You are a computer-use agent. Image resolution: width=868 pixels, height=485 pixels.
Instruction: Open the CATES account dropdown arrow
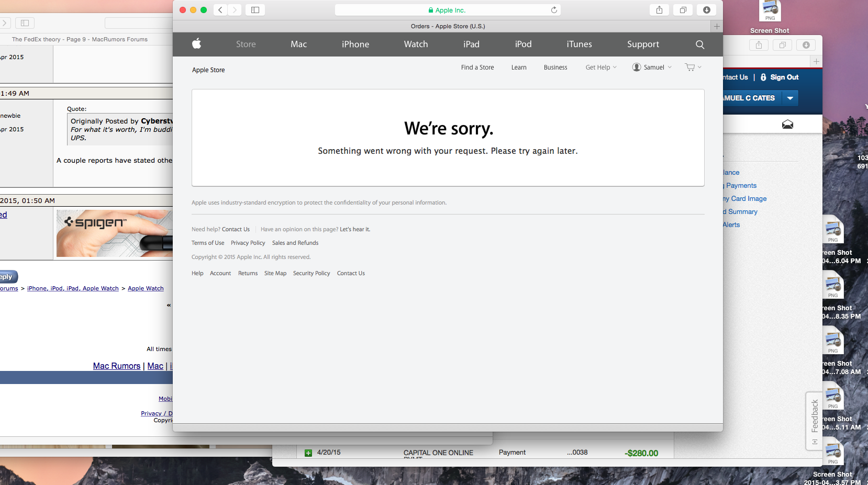(x=790, y=98)
